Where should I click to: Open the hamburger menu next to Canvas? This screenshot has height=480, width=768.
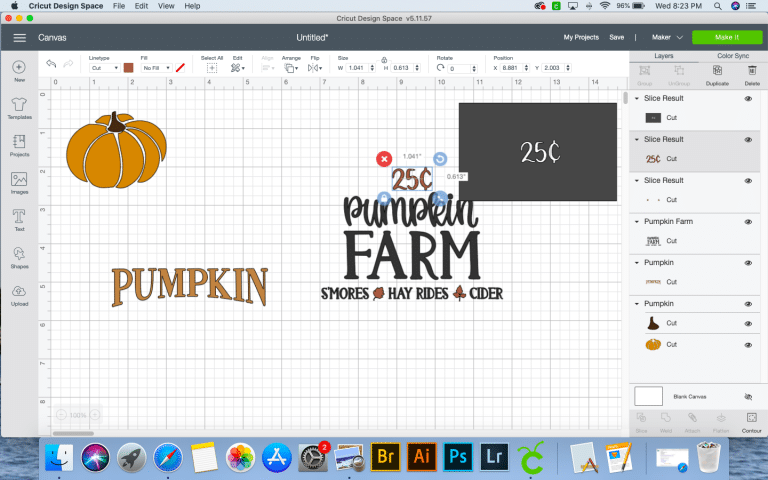pos(20,38)
